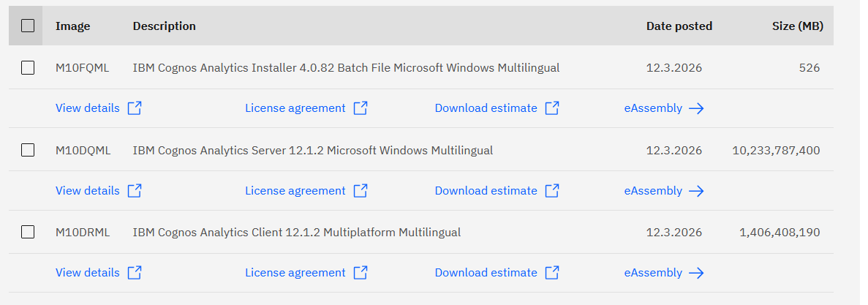Open Download estimate link for M10DRML
Viewport: 868px width, 305px height.
[486, 273]
